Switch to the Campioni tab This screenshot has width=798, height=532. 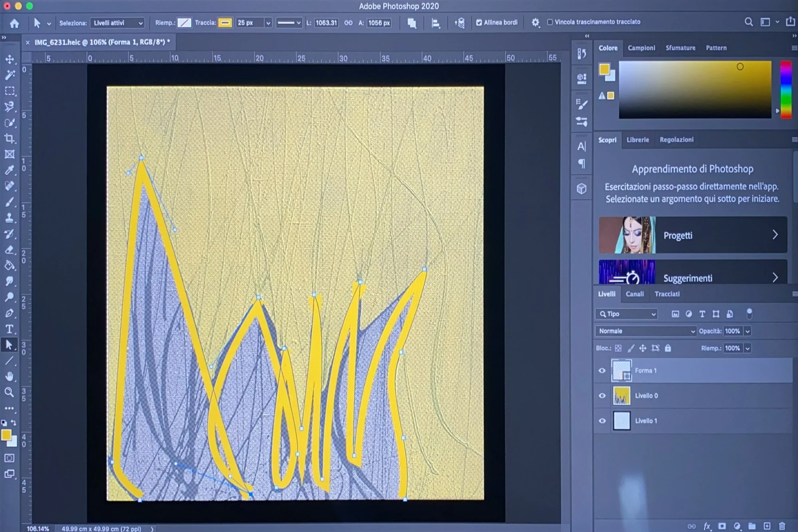tap(641, 48)
